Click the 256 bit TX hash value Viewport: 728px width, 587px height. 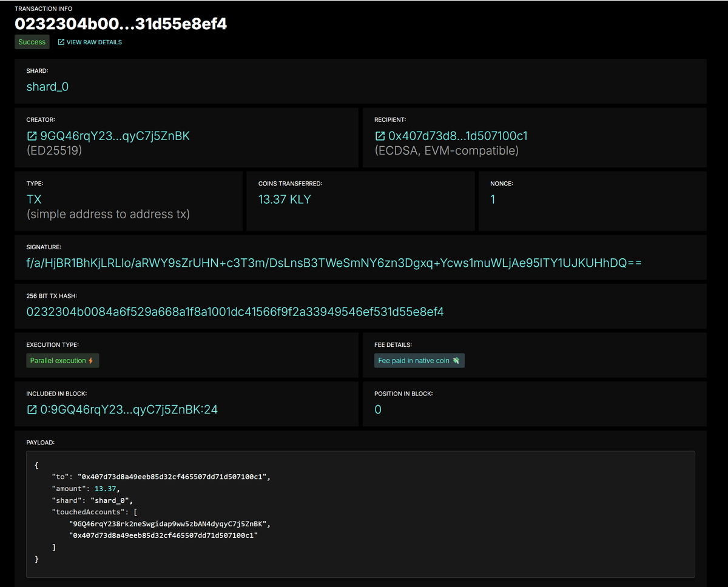pos(235,312)
